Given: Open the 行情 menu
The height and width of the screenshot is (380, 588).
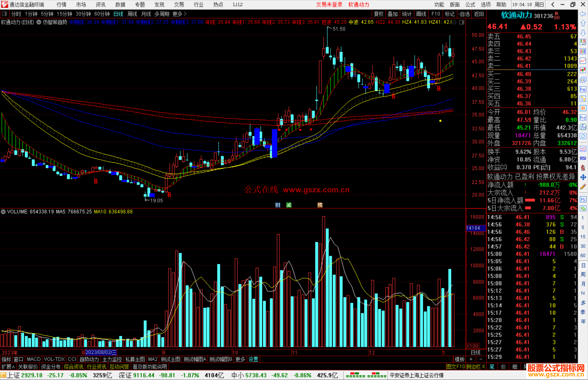Looking at the screenshot, I should click(61, 5).
